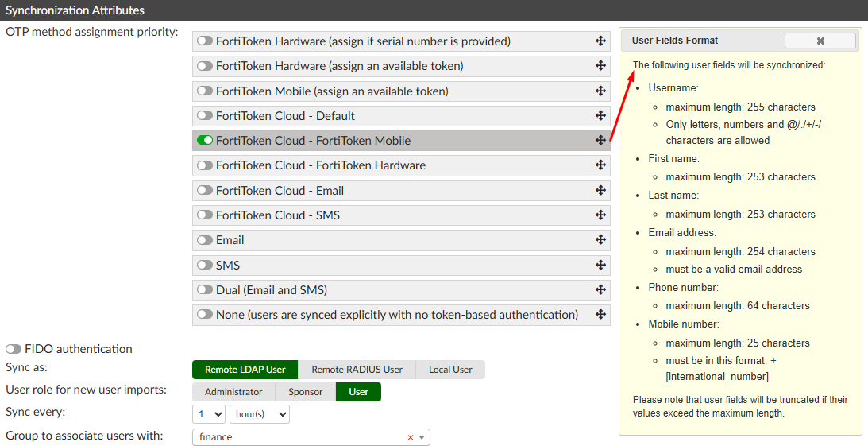Click 'maximum length: 255 characters' under Username
868x446 pixels.
[x=741, y=107]
